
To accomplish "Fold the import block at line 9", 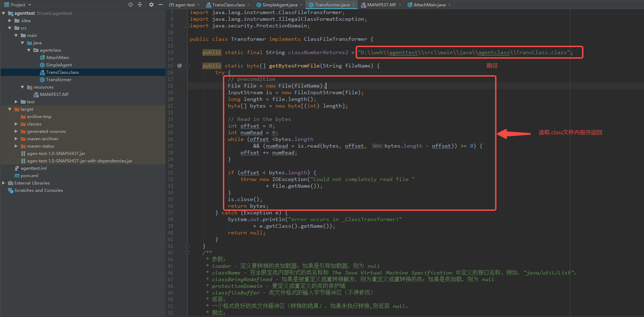I will tap(187, 26).
